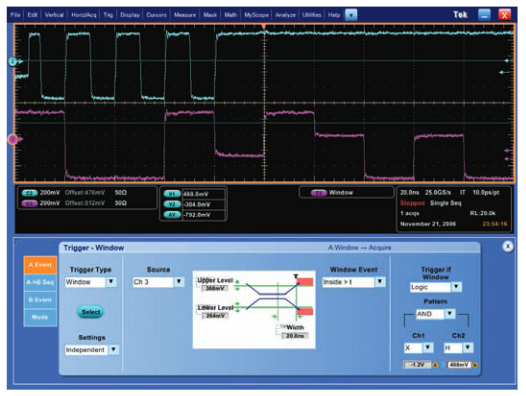The image size is (526, 396).
Task: Click the C3 channel badge in vertical readout
Action: [x=29, y=203]
